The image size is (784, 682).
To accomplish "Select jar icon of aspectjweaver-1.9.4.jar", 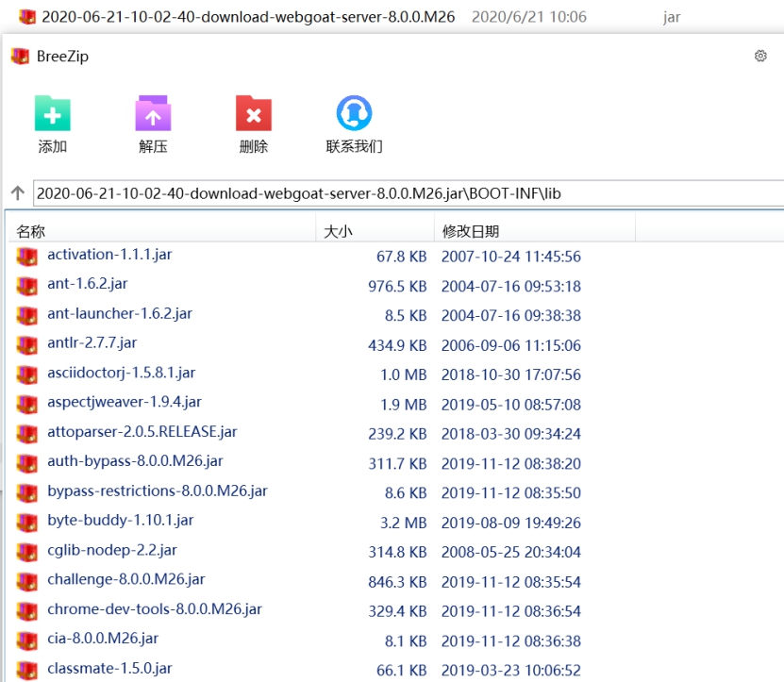I will (27, 404).
